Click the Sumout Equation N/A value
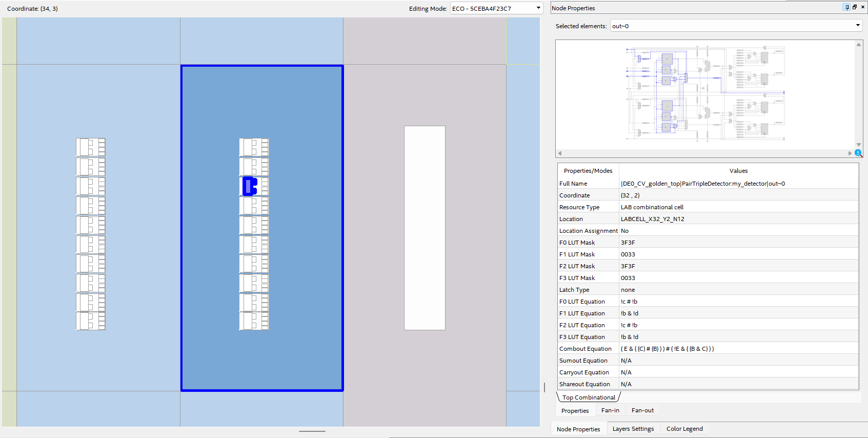 tap(738, 361)
